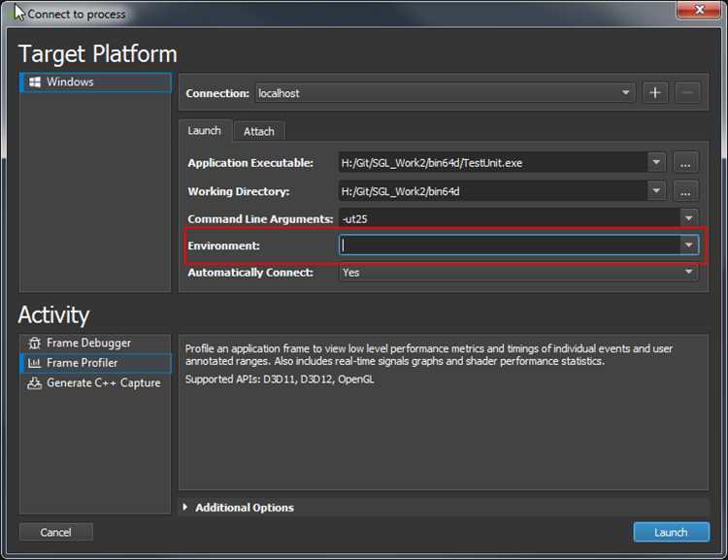Click the Environment input field
The height and width of the screenshot is (560, 728).
tap(510, 246)
